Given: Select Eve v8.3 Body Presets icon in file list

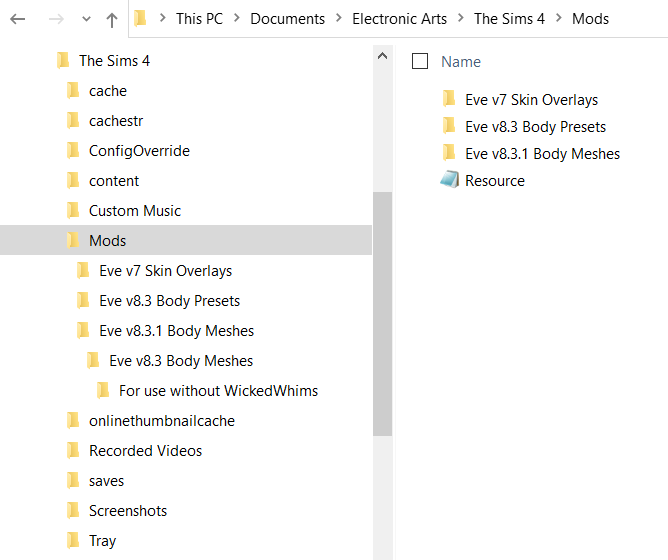Looking at the screenshot, I should click(449, 126).
